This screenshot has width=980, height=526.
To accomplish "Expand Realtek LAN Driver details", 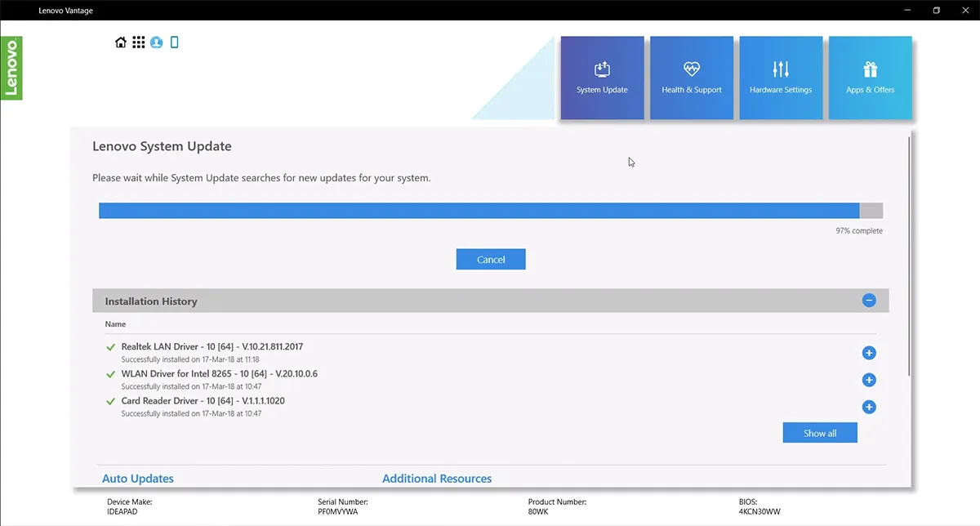I will click(x=869, y=353).
